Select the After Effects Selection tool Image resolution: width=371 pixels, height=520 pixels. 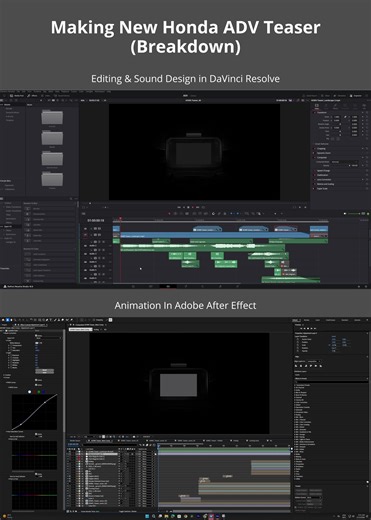click(x=8, y=320)
